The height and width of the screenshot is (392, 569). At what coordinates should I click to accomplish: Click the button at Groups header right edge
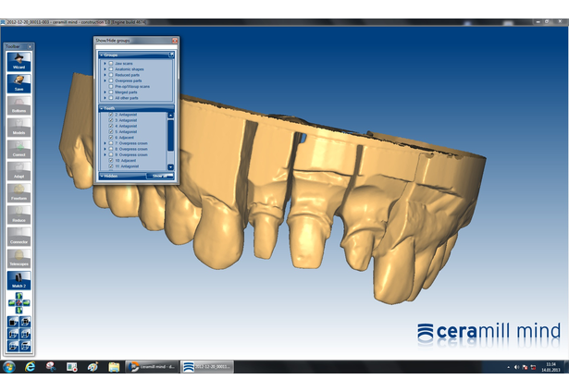(171, 55)
